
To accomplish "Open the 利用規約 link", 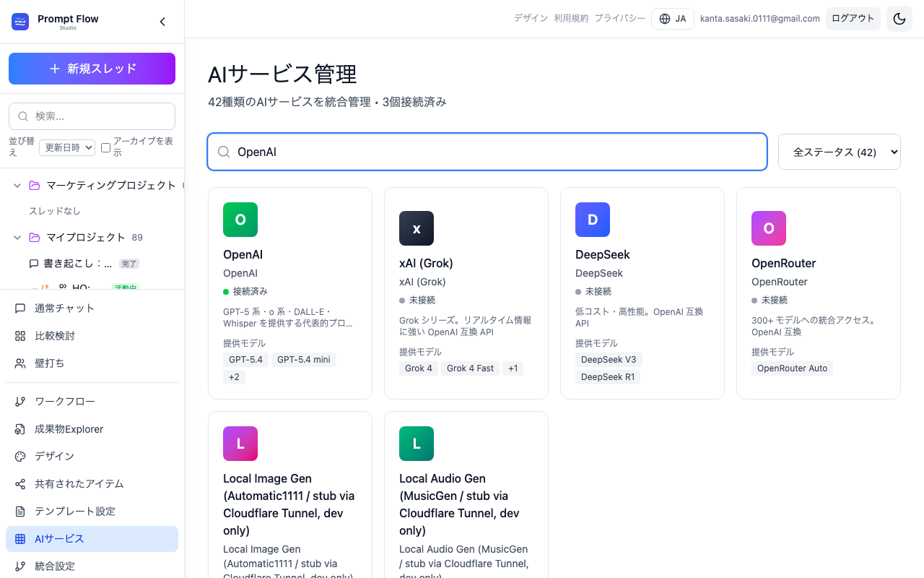I will [571, 19].
